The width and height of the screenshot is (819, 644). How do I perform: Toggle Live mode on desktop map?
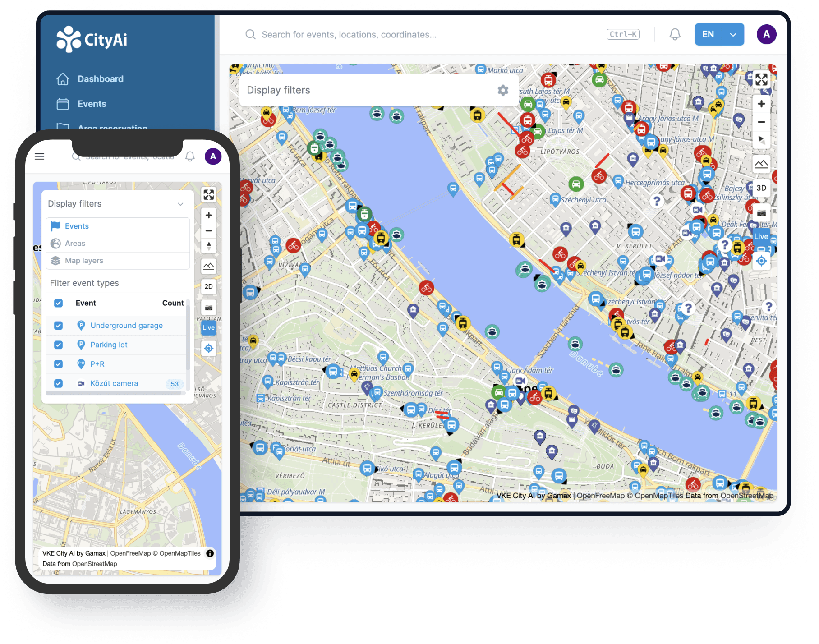pos(761,236)
